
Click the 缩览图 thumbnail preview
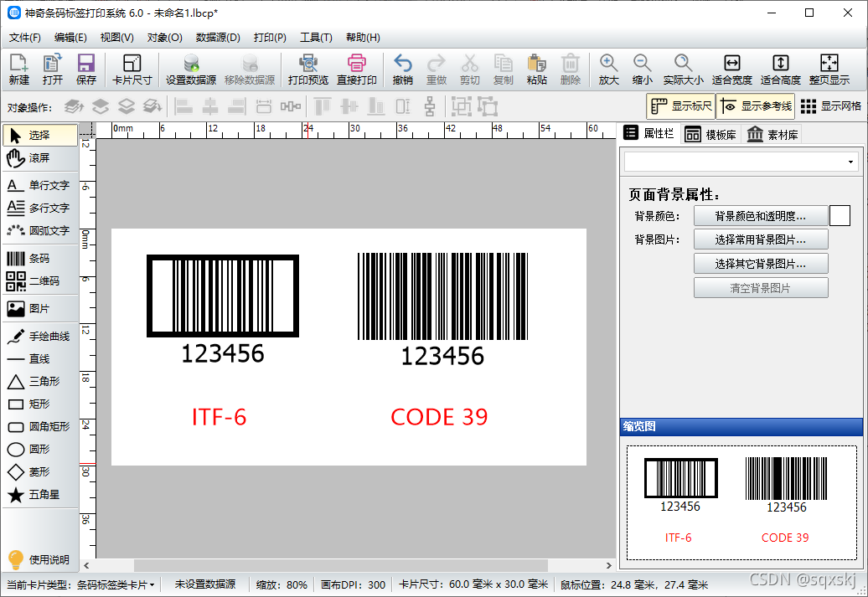(x=741, y=502)
